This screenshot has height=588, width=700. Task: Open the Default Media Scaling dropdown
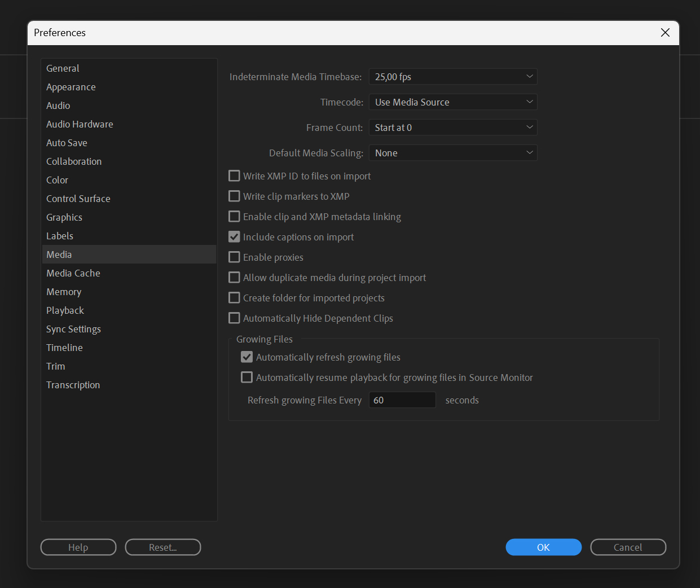pyautogui.click(x=453, y=152)
